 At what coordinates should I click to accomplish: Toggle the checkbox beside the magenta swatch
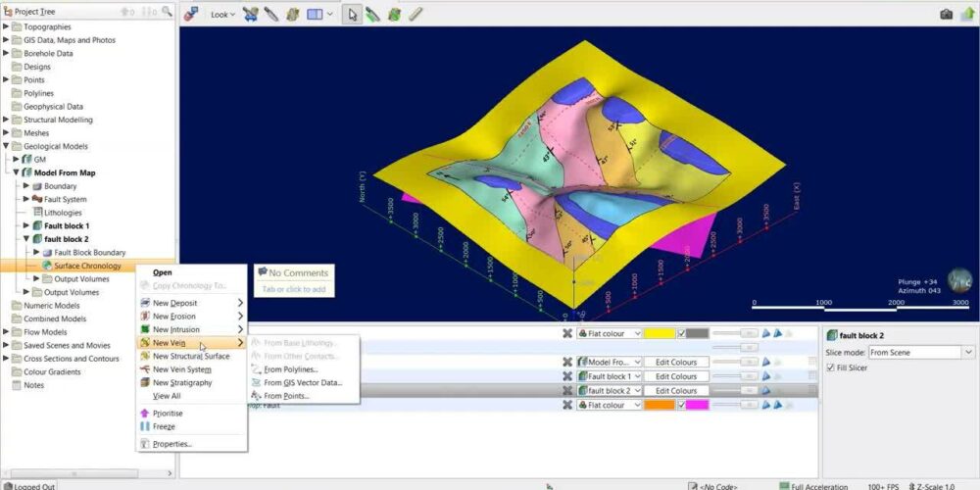[x=682, y=405]
